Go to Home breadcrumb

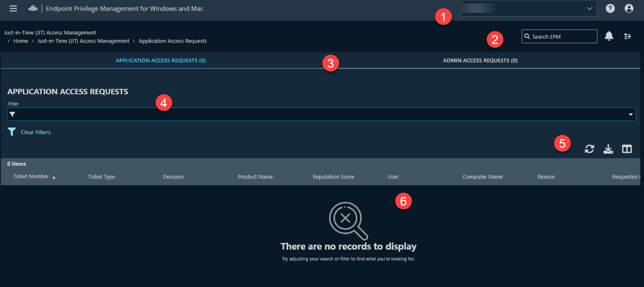[x=21, y=41]
